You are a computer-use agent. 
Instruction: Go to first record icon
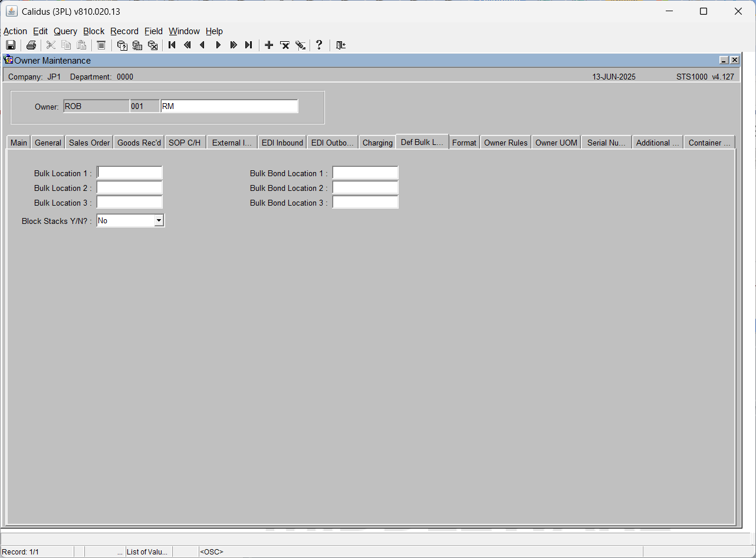pos(172,45)
